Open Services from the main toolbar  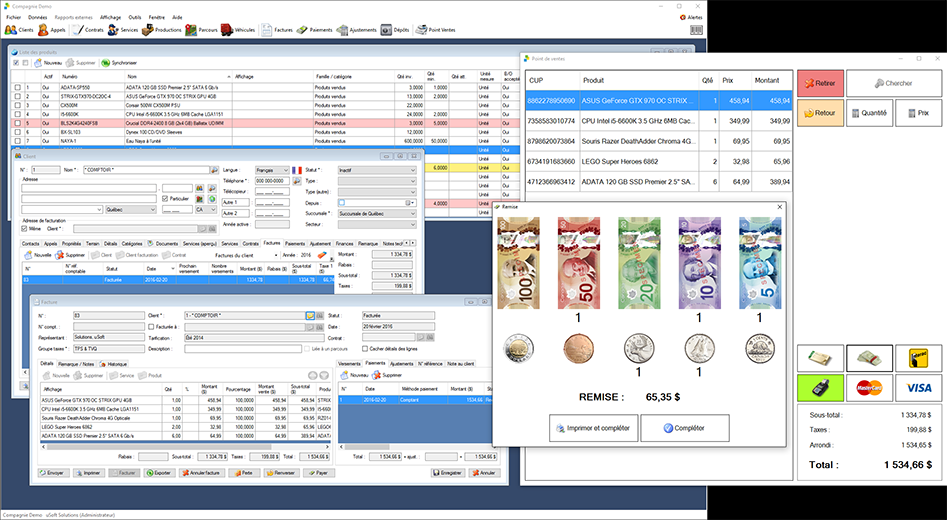(123, 30)
